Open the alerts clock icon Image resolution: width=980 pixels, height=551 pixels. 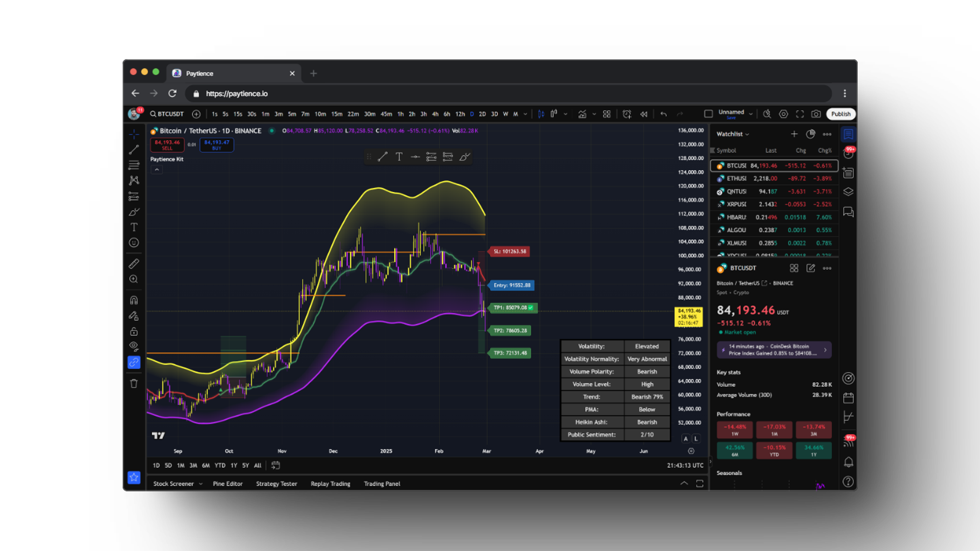(x=627, y=114)
